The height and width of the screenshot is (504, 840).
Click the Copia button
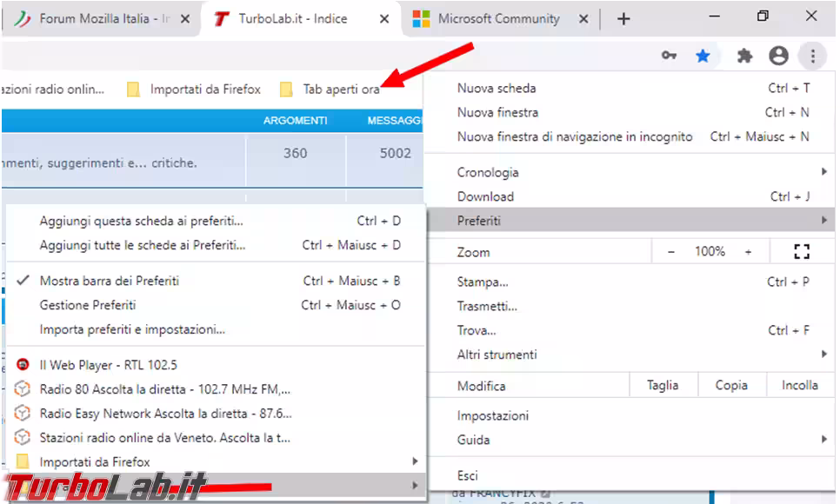tap(730, 386)
